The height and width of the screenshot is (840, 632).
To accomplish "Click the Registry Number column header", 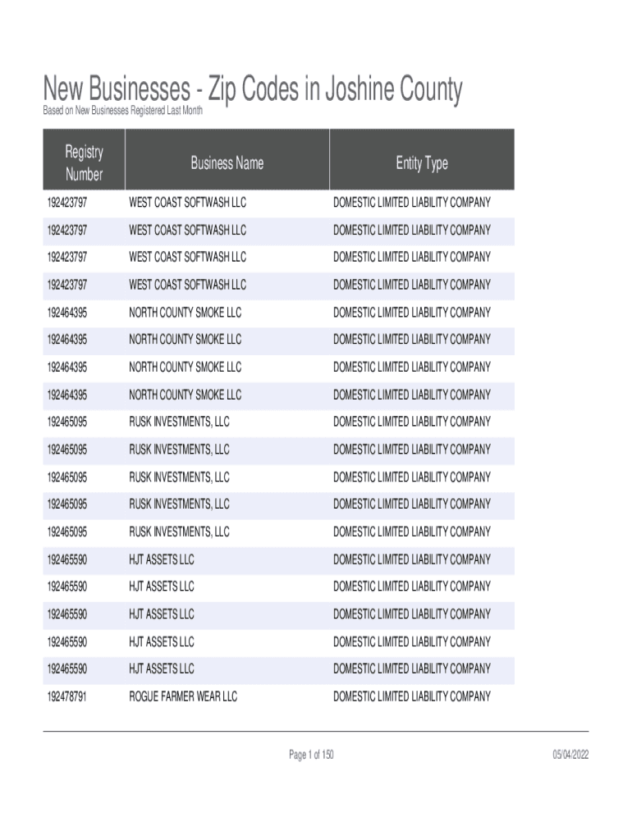I will pyautogui.click(x=85, y=163).
